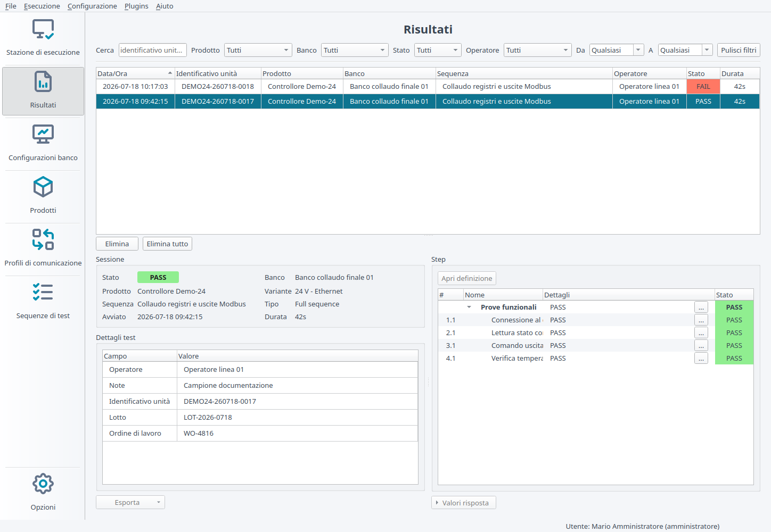
Task: Select the result row DEMO24-260718-0017
Action: [428, 101]
